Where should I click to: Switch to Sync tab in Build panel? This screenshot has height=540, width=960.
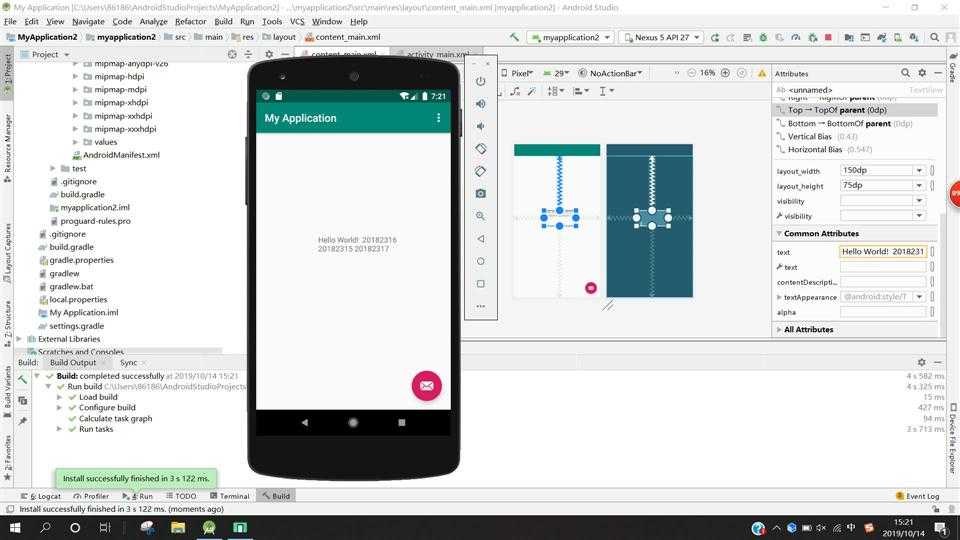129,362
